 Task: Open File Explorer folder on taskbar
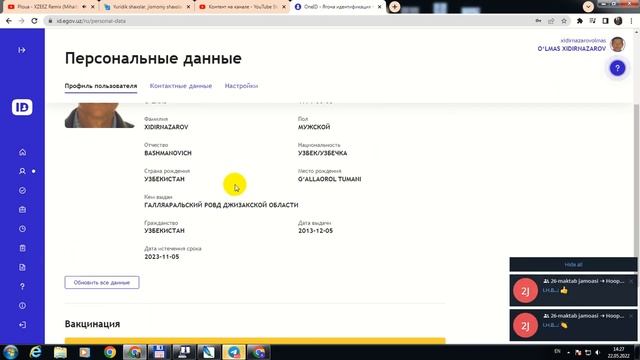[60, 352]
